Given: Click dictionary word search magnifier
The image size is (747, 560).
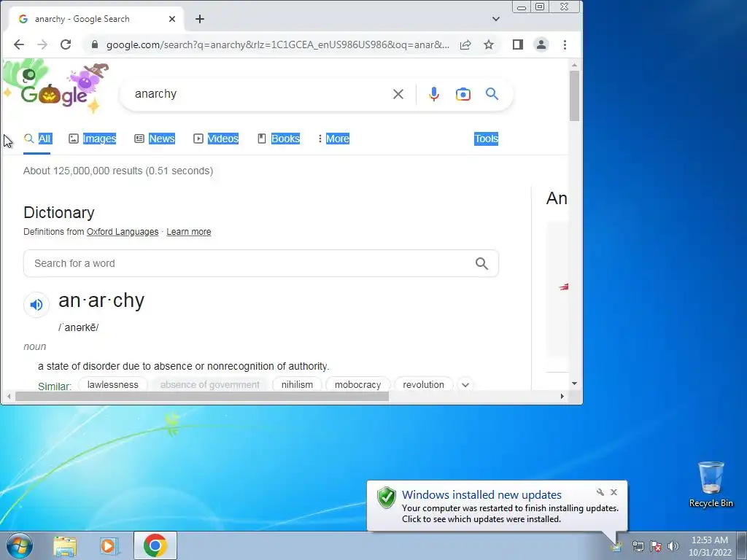Looking at the screenshot, I should pyautogui.click(x=481, y=263).
